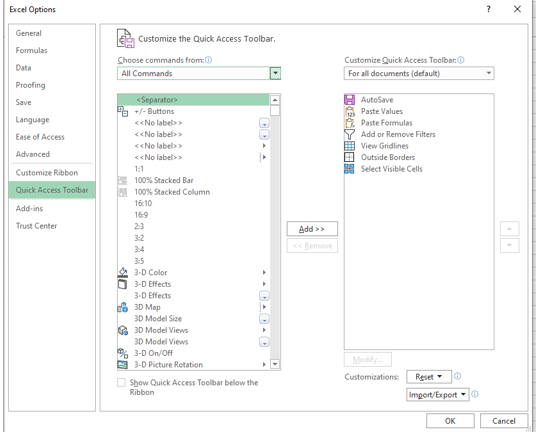The width and height of the screenshot is (541, 443).
Task: Click the Move Up arrow button
Action: (x=510, y=229)
